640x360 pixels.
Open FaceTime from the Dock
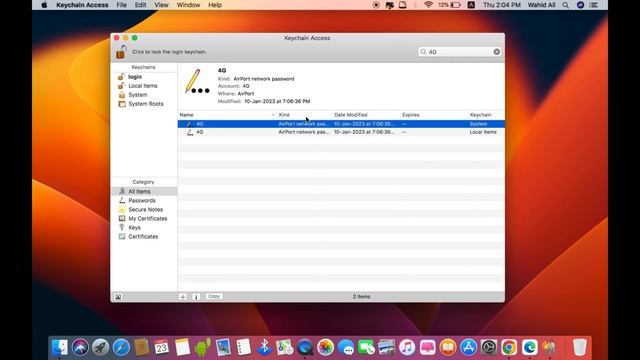[366, 347]
